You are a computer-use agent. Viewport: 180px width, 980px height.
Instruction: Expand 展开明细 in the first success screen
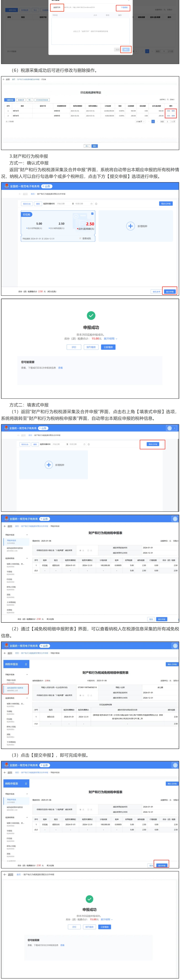111,339
